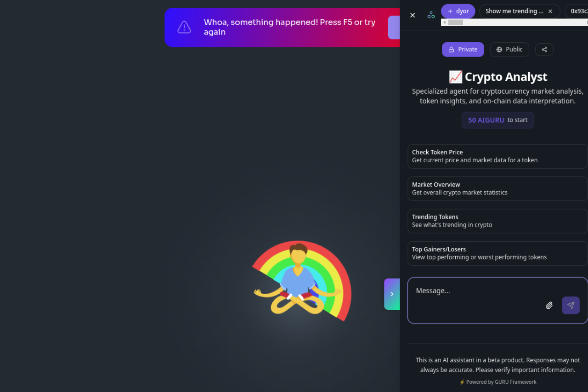This screenshot has width=588, height=392.
Task: Attach a file with the paperclip icon
Action: coord(549,305)
